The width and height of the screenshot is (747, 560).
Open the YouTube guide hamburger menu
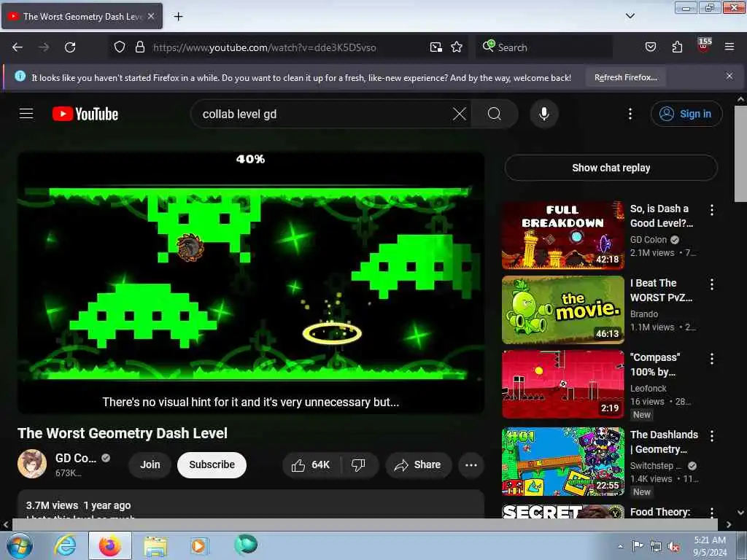coord(26,114)
